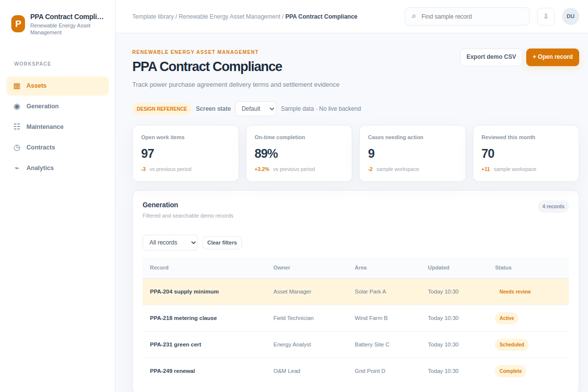Click the Area column header
Viewport: 588px width, 392px height.
coord(361,268)
